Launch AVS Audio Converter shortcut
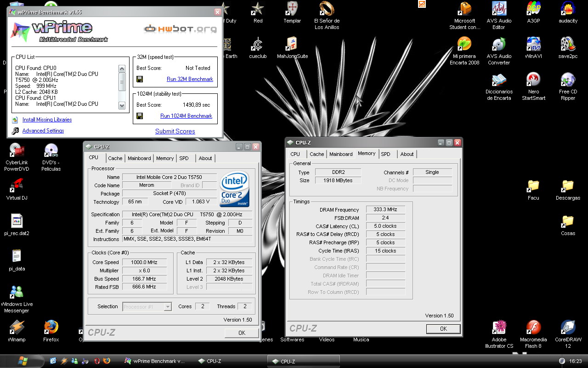Image resolution: width=588 pixels, height=368 pixels. (x=499, y=51)
